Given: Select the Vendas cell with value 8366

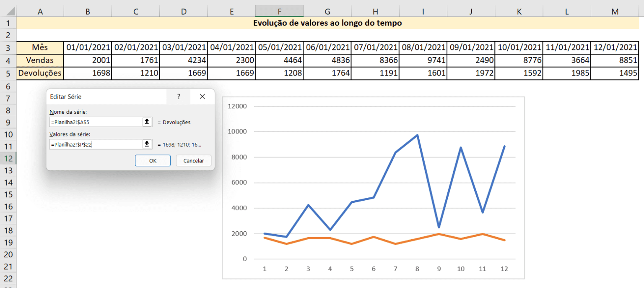Looking at the screenshot, I should click(375, 60).
